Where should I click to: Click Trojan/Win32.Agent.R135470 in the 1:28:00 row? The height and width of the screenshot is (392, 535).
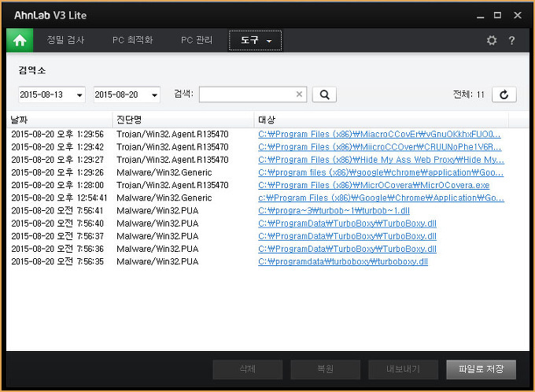pyautogui.click(x=172, y=185)
